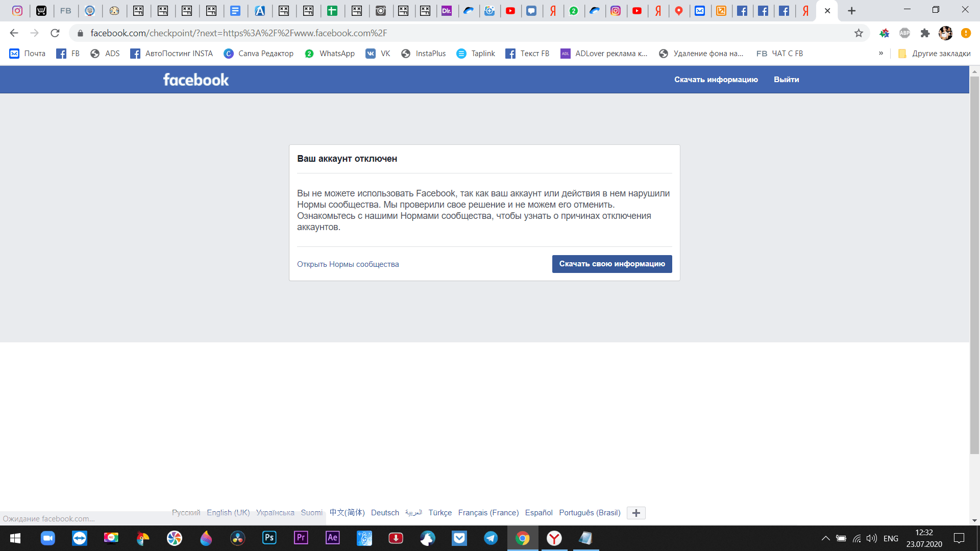Switch to the camera icon tab
This screenshot has width=980, height=551.
coord(381,11)
